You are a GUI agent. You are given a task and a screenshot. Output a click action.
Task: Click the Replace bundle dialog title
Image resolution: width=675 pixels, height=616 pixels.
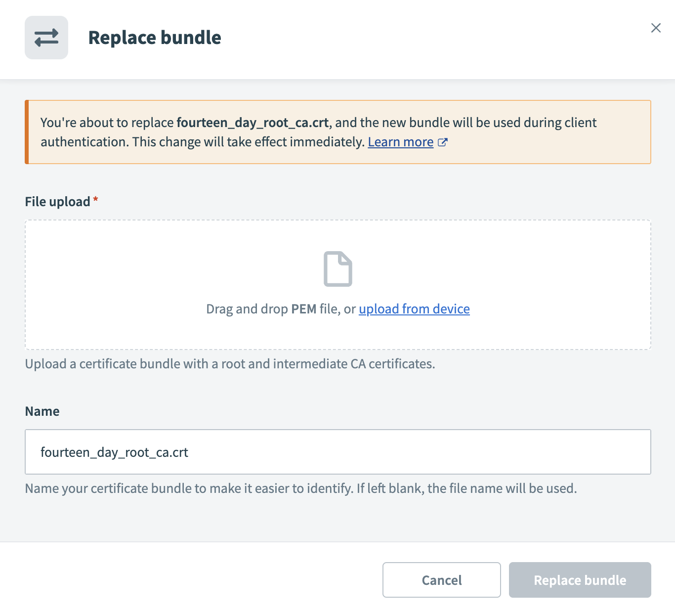click(155, 37)
